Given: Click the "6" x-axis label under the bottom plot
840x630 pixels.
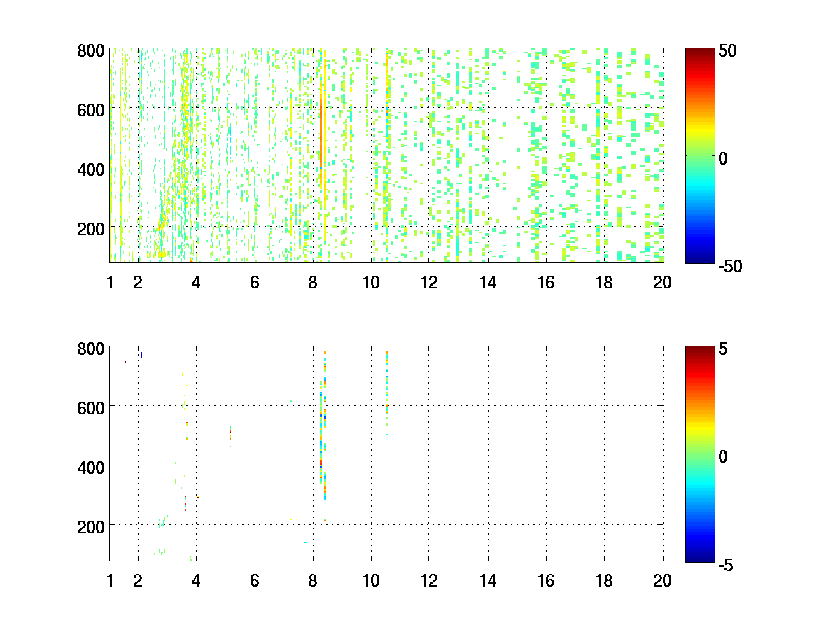Looking at the screenshot, I should [255, 580].
